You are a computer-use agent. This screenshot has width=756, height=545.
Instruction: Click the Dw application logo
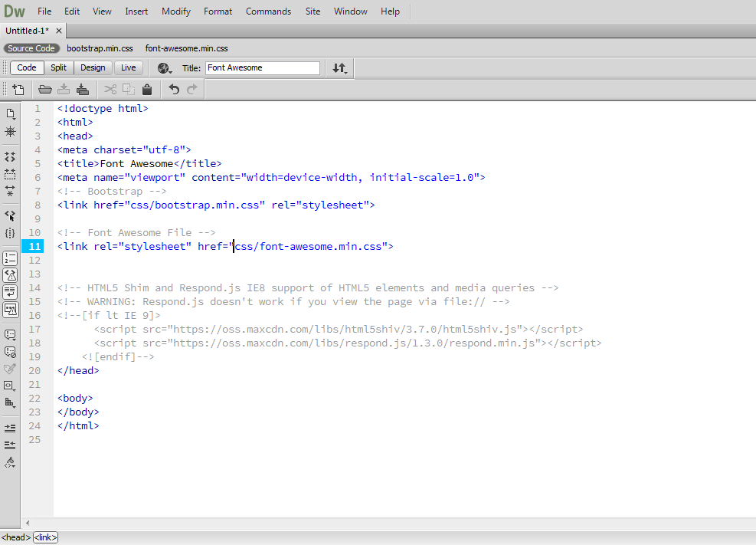tap(15, 11)
